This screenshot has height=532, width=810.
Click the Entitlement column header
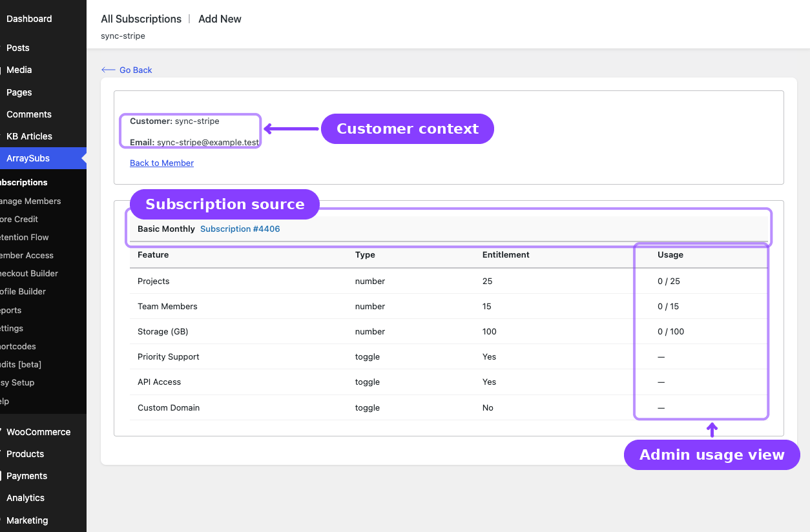coord(506,254)
